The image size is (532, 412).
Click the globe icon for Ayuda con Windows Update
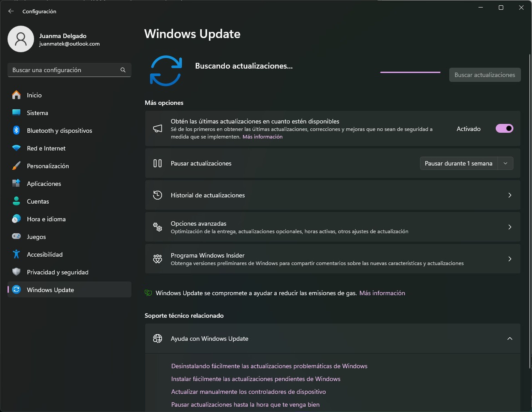coord(158,338)
